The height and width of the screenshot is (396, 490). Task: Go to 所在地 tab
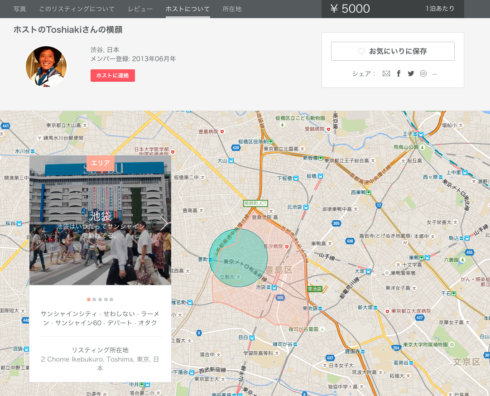coord(232,9)
